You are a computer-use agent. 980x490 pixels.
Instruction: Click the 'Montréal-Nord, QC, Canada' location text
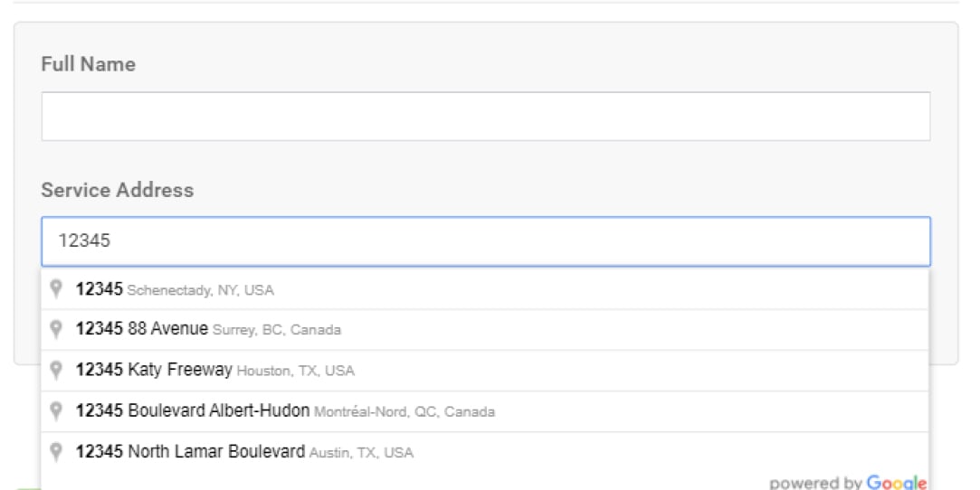point(404,412)
